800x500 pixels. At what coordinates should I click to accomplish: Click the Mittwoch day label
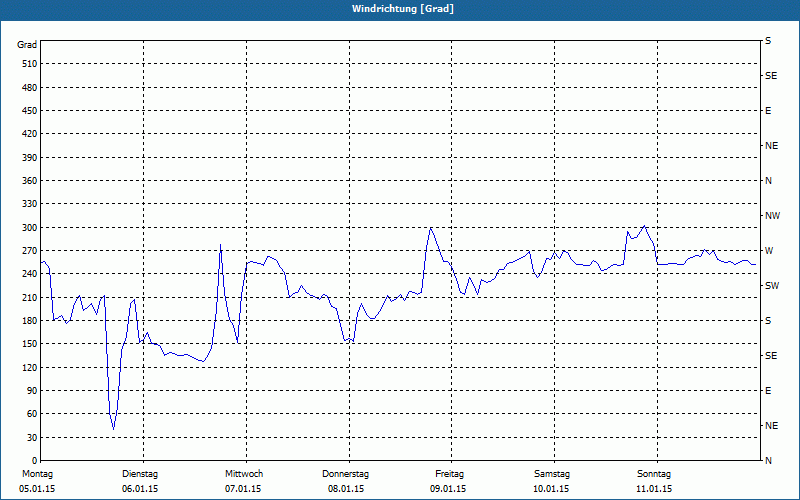(244, 474)
